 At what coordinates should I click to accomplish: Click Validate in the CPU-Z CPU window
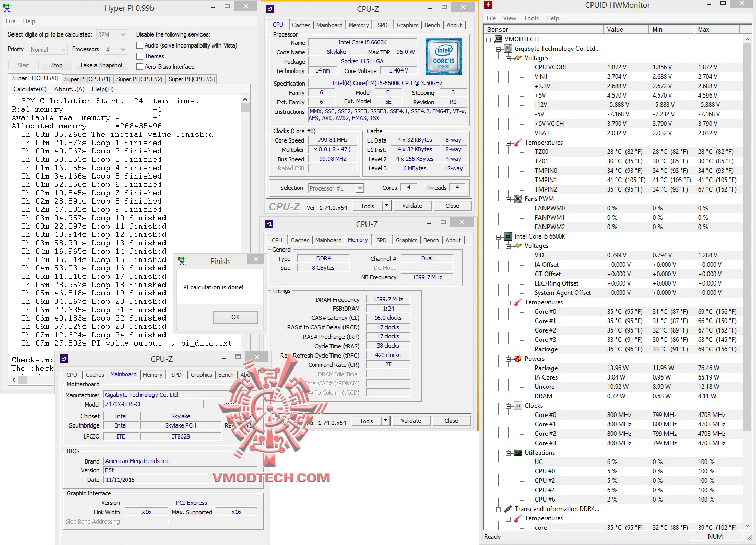[412, 206]
